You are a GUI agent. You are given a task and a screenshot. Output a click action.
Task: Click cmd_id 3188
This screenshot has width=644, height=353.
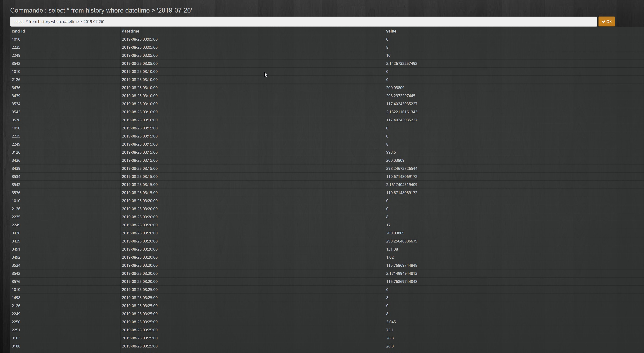click(16, 346)
